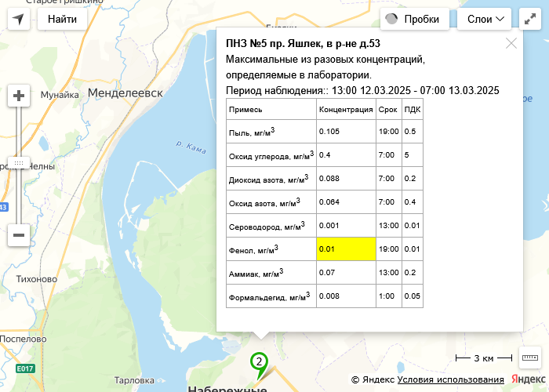Screen dimensions: 549x392
Task: Click the Менделеевск city label
Action: coord(125,93)
